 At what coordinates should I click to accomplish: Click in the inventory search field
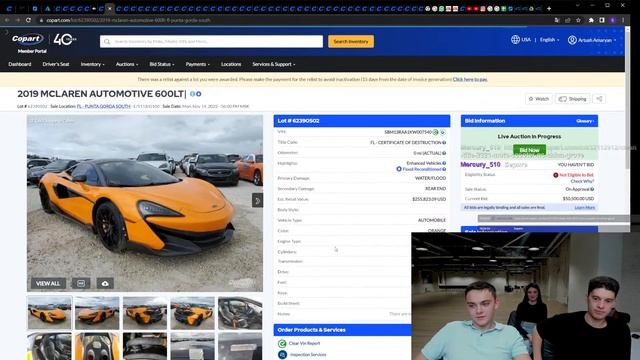[x=211, y=41]
